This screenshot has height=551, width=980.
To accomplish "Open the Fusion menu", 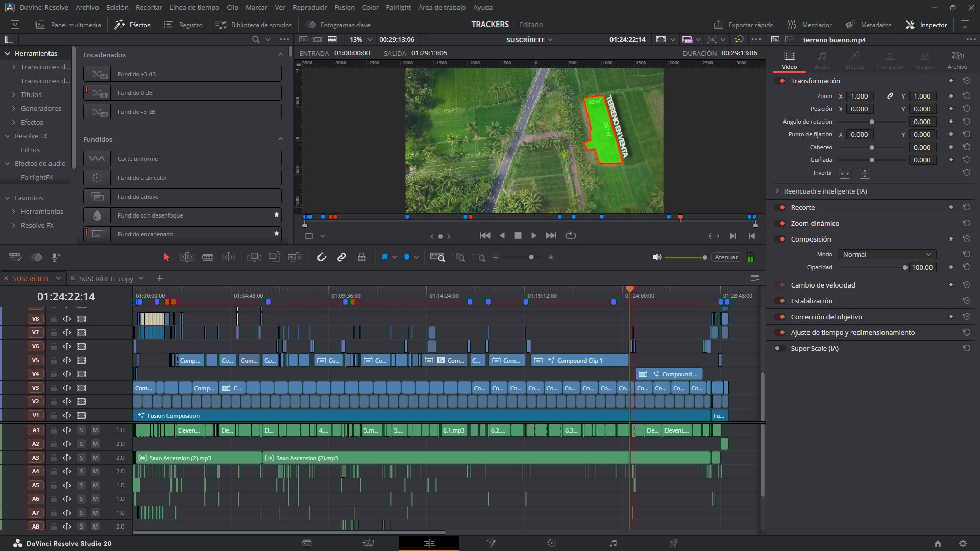I will (344, 7).
